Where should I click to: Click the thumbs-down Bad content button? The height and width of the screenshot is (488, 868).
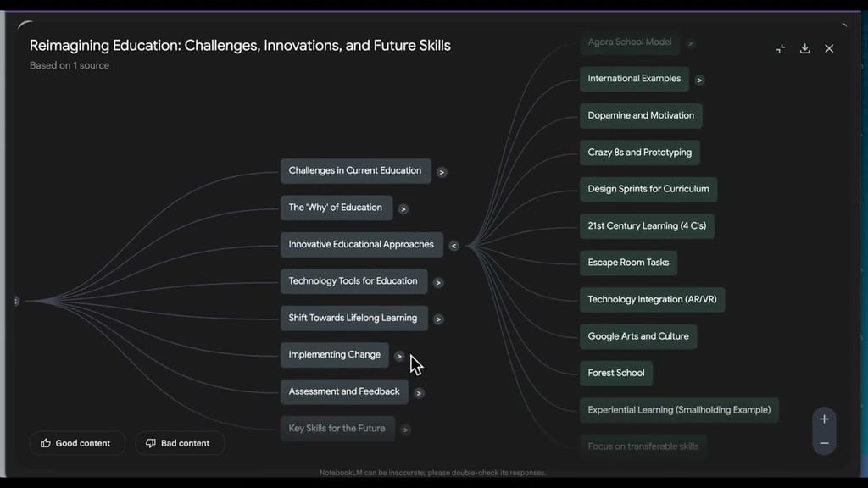pos(178,443)
